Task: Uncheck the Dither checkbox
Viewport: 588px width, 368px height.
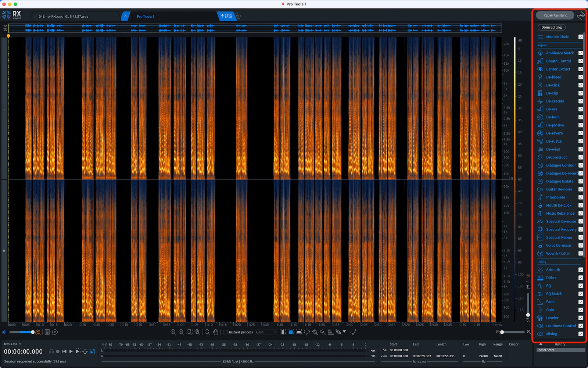Action: tap(581, 278)
